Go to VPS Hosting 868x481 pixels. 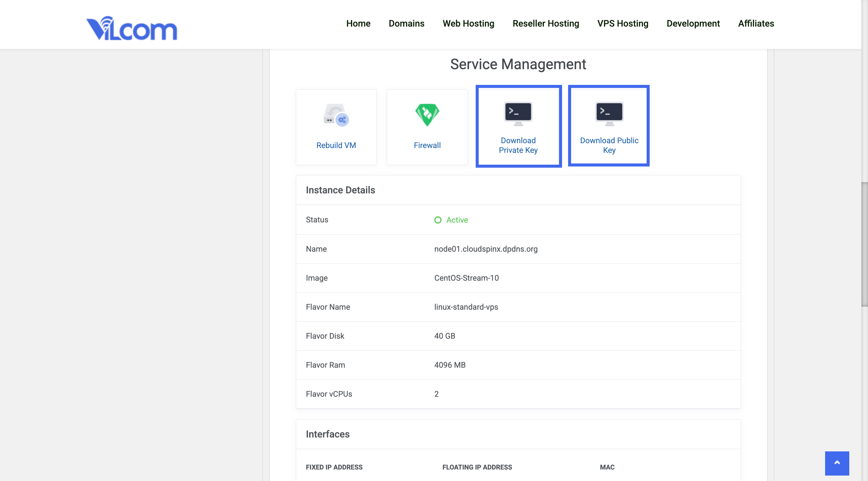tap(623, 24)
